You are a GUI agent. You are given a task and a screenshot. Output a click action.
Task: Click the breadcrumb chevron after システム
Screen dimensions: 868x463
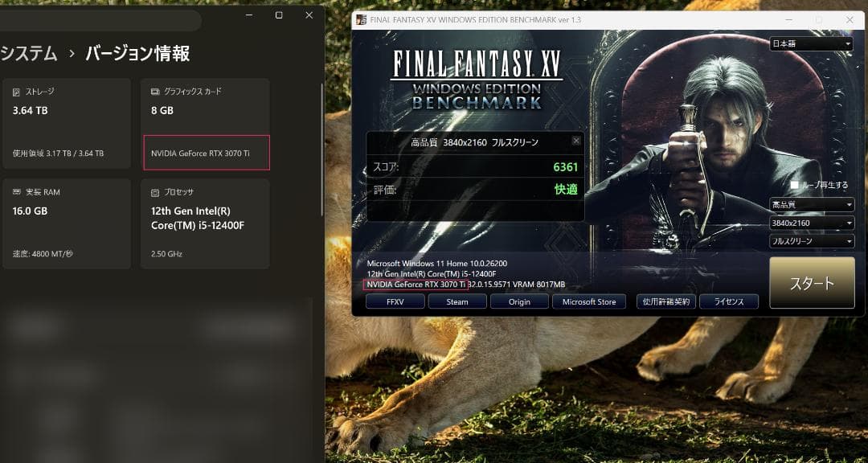[x=72, y=55]
